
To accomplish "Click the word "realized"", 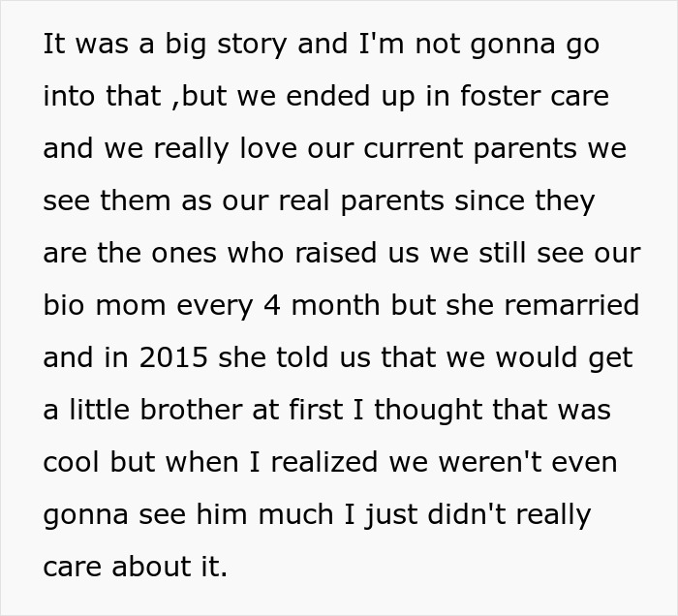I will tap(325, 462).
